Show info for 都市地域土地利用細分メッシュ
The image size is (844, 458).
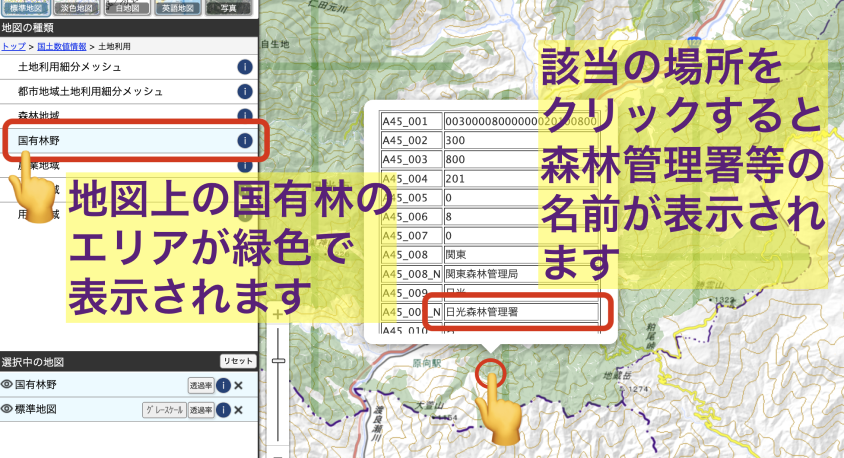tap(244, 92)
